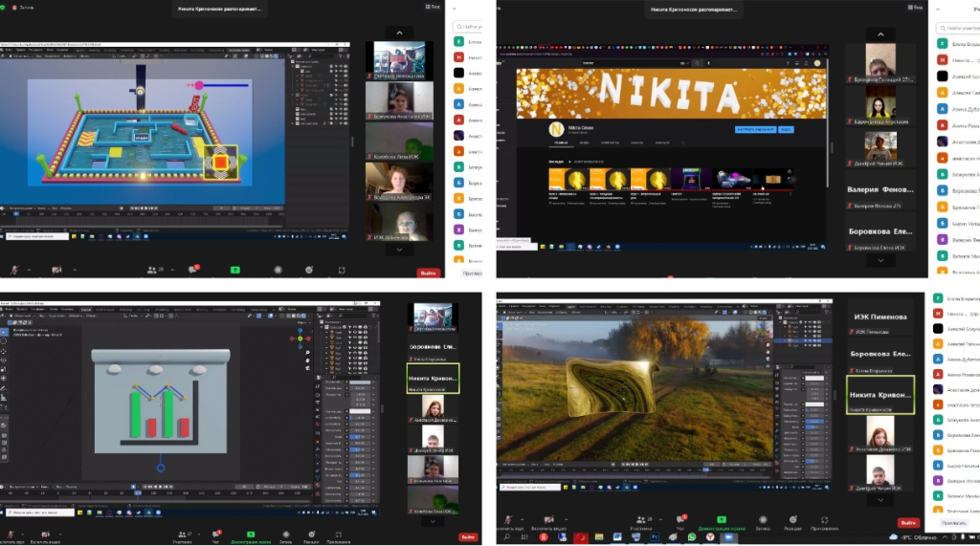Click red Выйти button in bottom-right window
The width and height of the screenshot is (980, 546).
pyautogui.click(x=908, y=522)
